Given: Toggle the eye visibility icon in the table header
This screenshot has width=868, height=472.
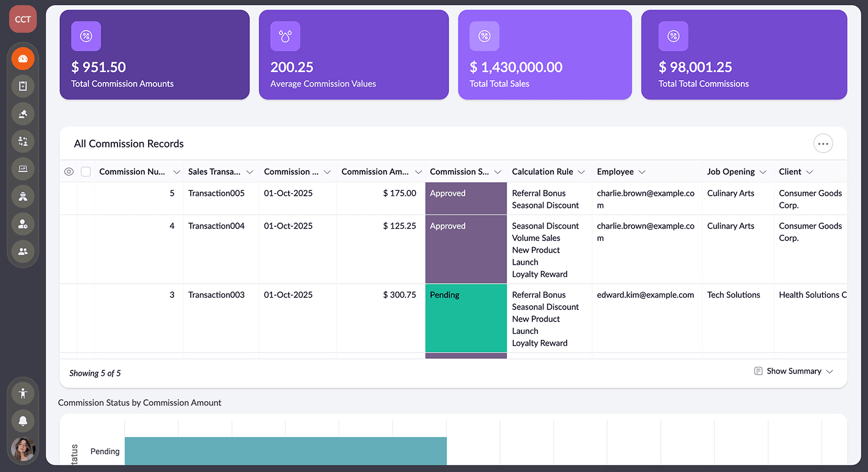Looking at the screenshot, I should 68,172.
